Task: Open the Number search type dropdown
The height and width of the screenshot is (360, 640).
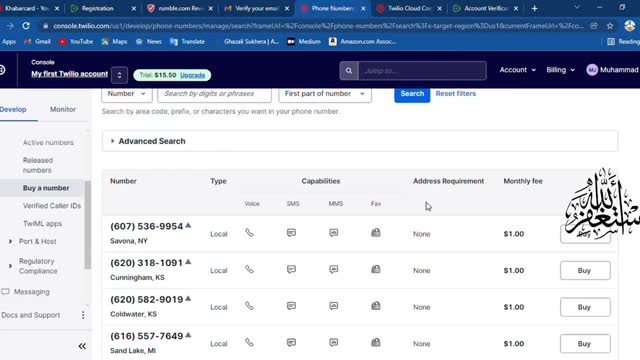Action: 127,94
